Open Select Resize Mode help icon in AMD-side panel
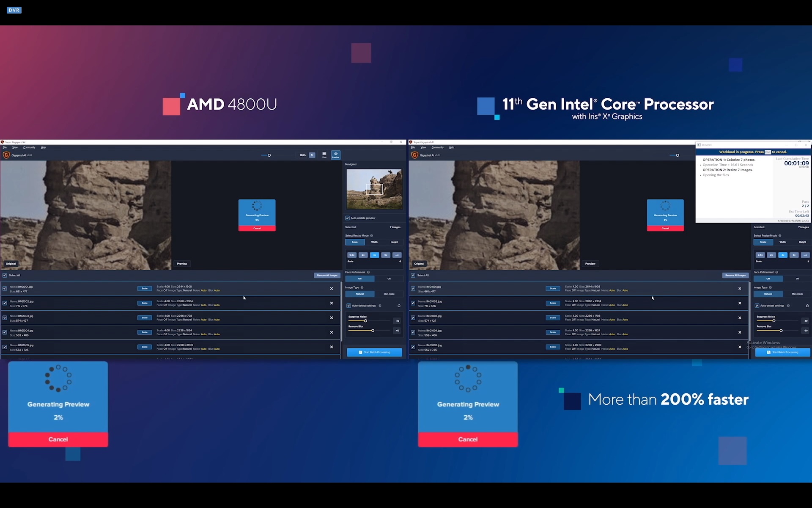Screen dimensions: 812x508 (372, 235)
